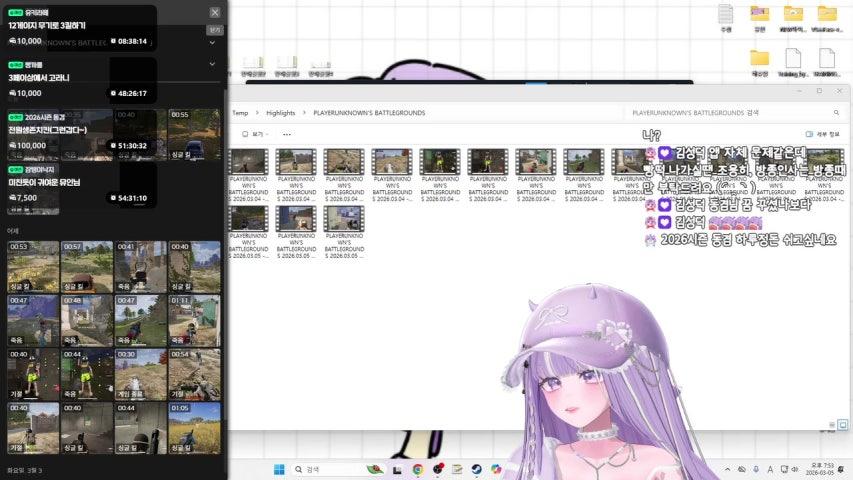Open the Windows Start menu
This screenshot has height=480, width=853.
279,469
